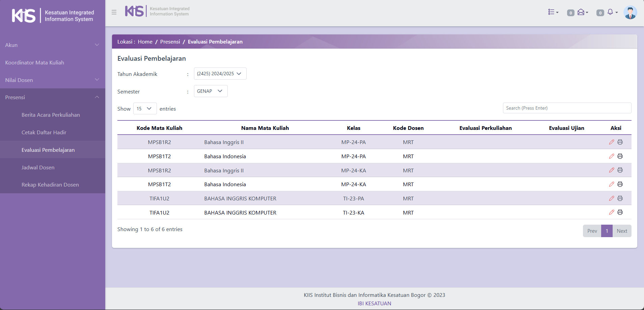Click edit pencil for TIFA1U2 TI-23-PA row
This screenshot has width=644, height=310.
[x=611, y=198]
